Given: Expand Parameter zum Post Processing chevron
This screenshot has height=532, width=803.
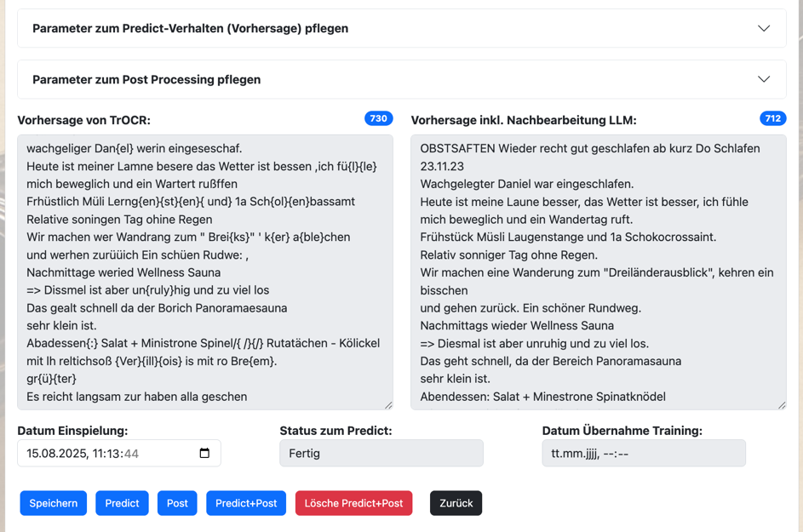Looking at the screenshot, I should coord(764,79).
